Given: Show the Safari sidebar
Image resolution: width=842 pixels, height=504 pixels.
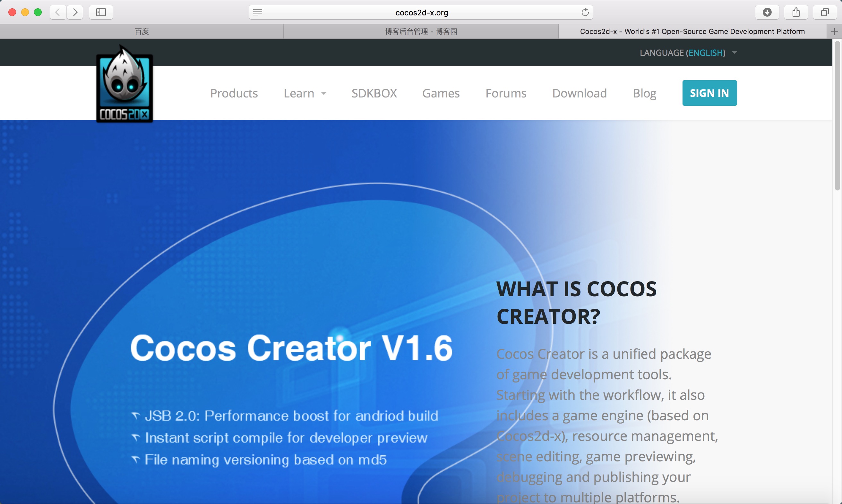Looking at the screenshot, I should pyautogui.click(x=101, y=12).
